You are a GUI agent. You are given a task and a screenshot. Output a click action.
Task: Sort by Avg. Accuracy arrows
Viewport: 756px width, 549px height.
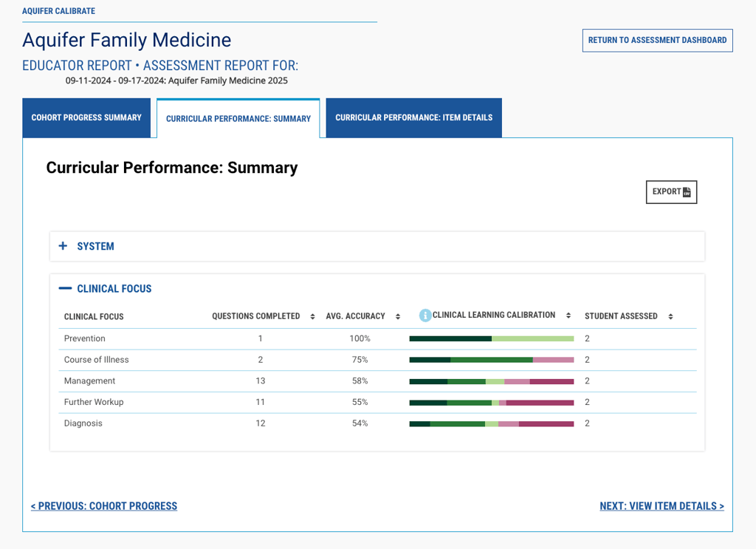pos(398,316)
